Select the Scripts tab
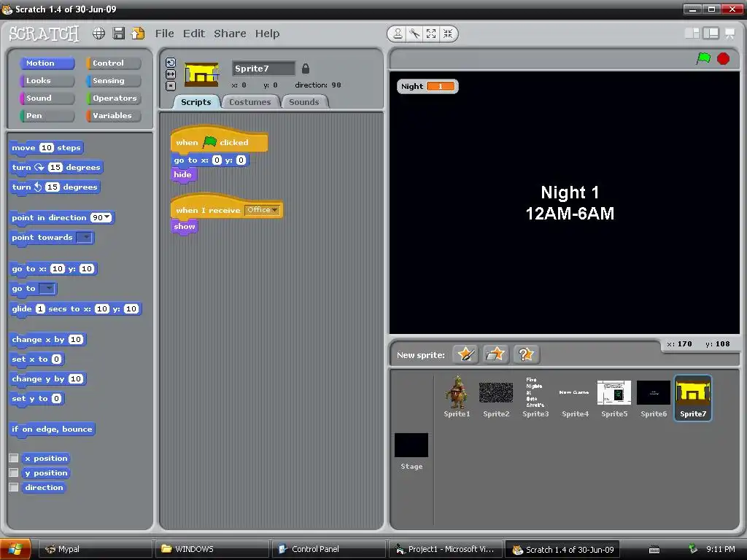Screen dimensions: 747x560 (x=196, y=102)
